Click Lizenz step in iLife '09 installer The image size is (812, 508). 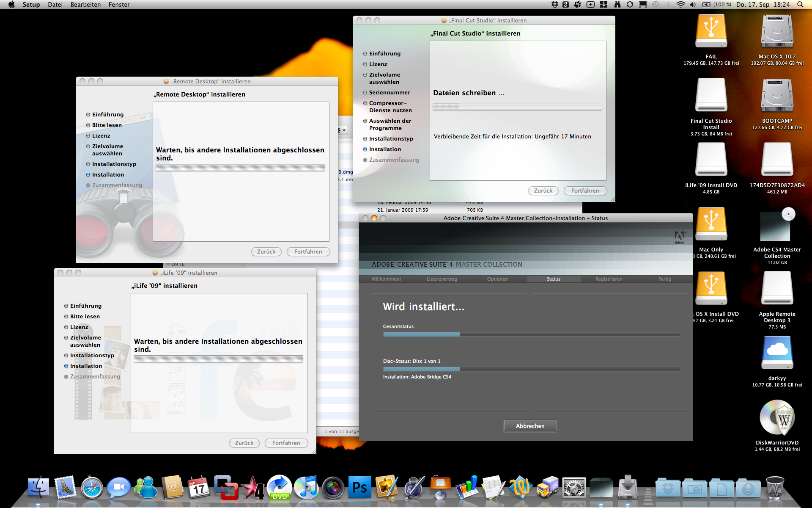(79, 327)
